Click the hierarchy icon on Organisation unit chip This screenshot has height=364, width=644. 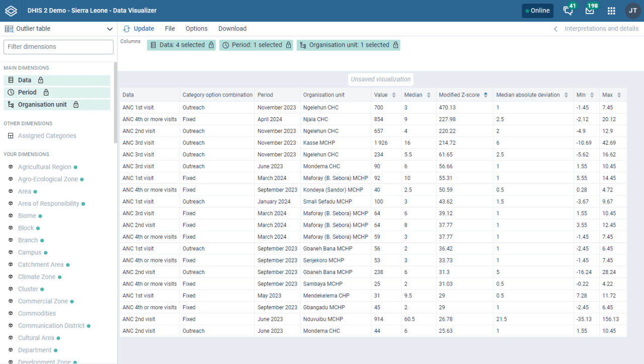[x=303, y=45]
